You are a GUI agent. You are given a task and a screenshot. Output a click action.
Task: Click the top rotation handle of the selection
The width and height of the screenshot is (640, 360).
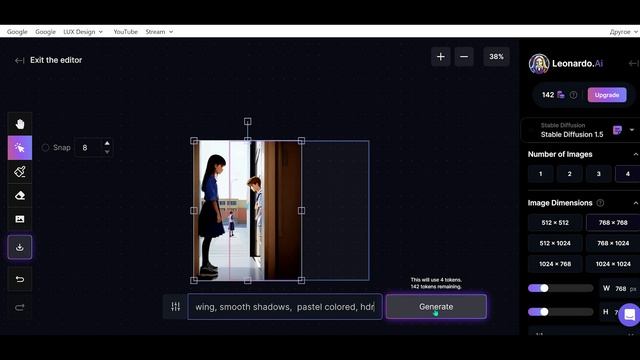tap(247, 121)
